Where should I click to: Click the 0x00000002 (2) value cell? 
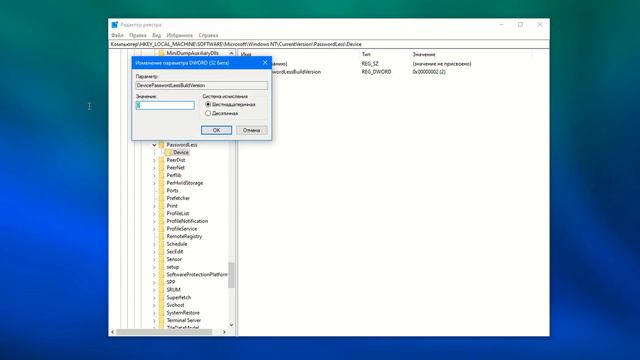[429, 72]
